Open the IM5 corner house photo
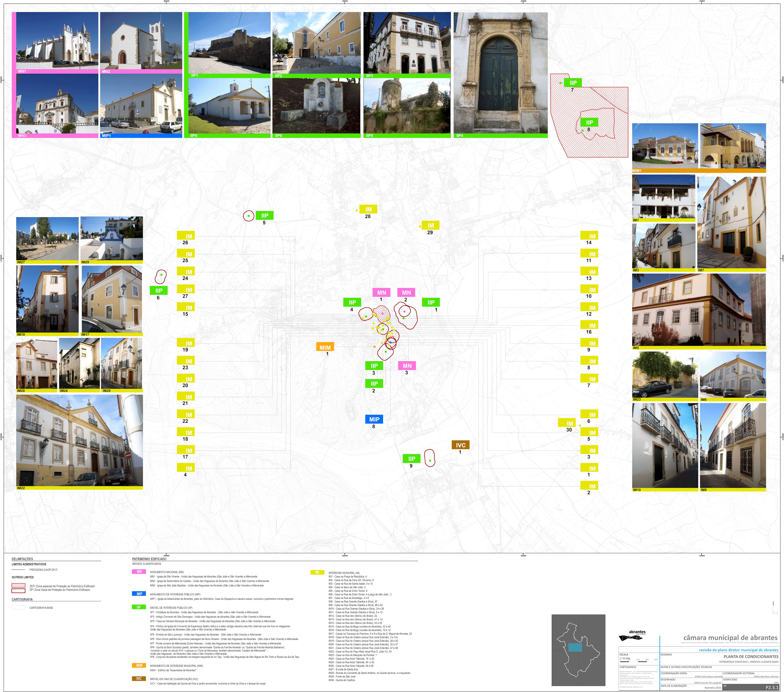 tap(699, 311)
